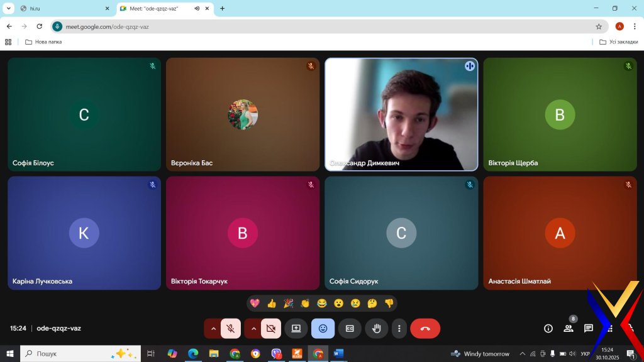Select Олександр Димкевич's video tile
Viewport: 644px width, 362px height.
(401, 113)
